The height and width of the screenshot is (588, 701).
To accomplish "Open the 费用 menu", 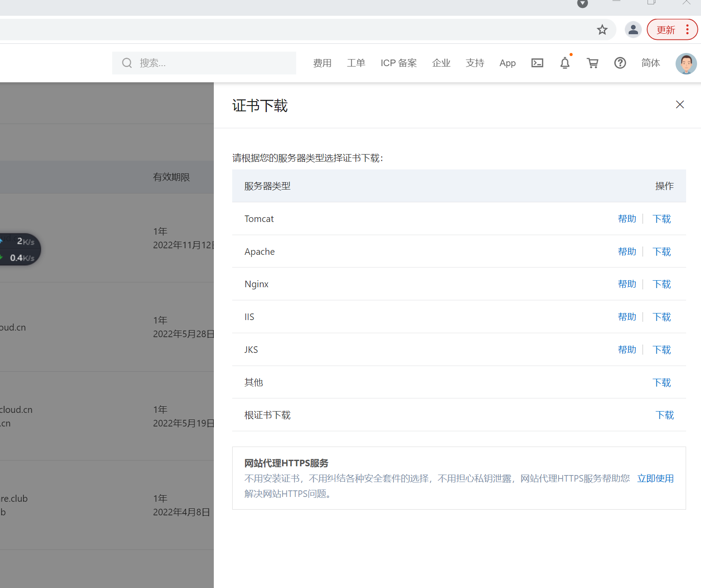I will point(322,63).
